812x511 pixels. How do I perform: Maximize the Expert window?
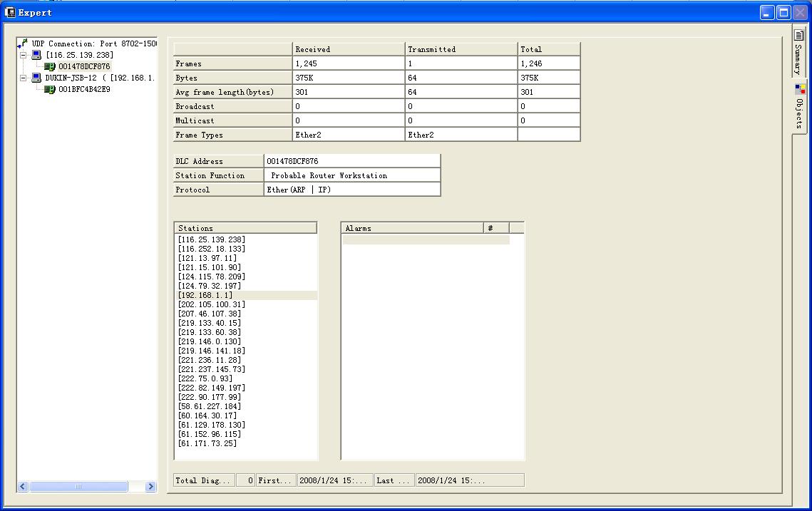(x=783, y=12)
